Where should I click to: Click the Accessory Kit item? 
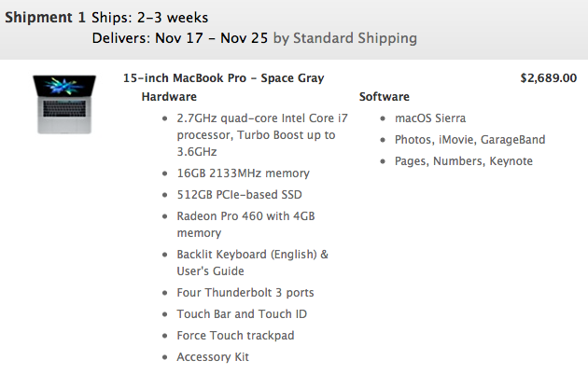click(213, 357)
